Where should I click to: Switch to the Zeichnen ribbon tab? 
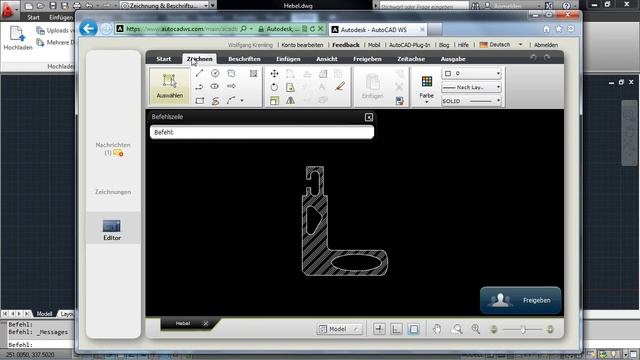coord(200,59)
